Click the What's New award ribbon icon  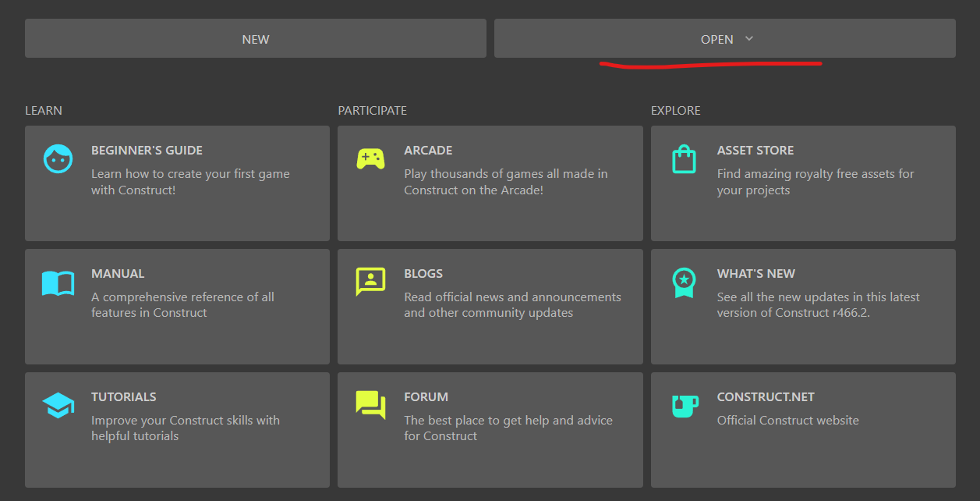(684, 282)
